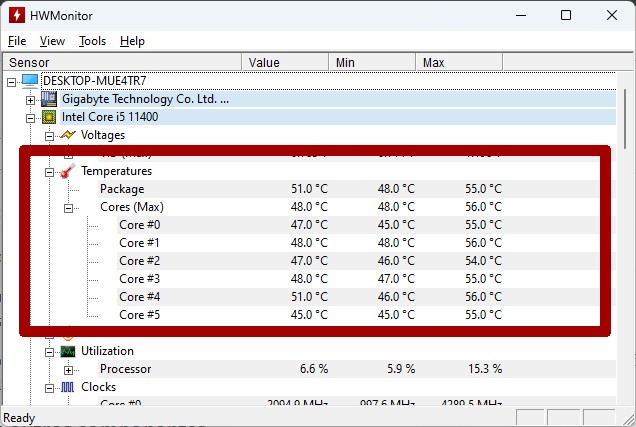Open the File menu
The image size is (636, 427).
coord(17,41)
